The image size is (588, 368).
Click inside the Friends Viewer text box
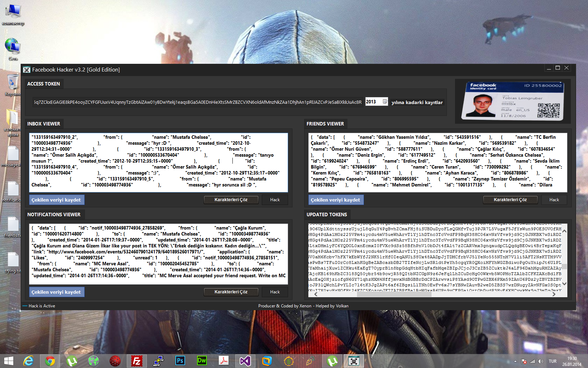click(437, 162)
